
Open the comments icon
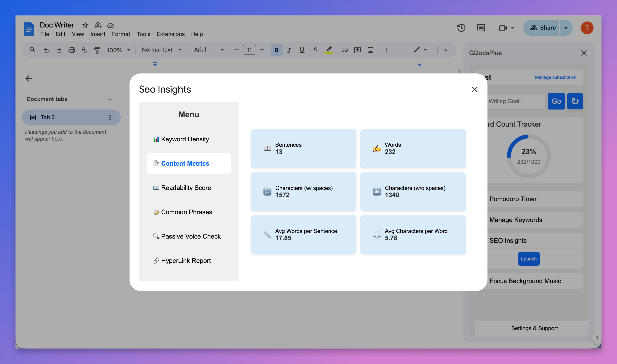pos(481,28)
